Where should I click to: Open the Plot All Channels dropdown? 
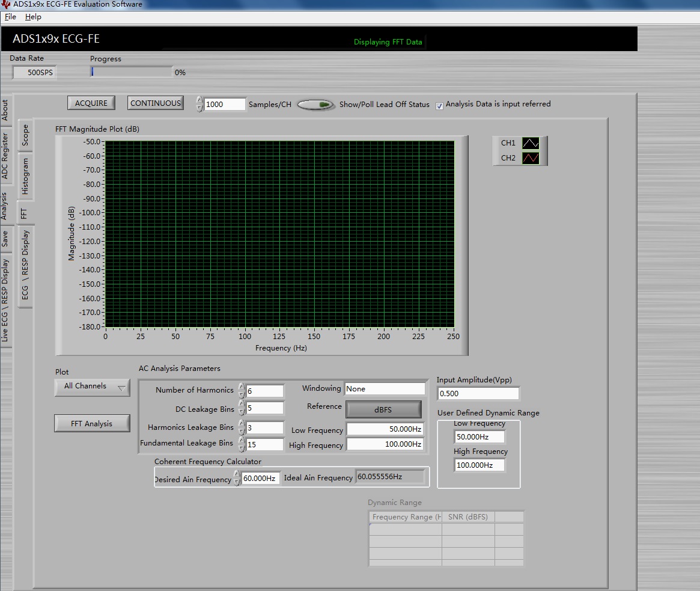coord(92,387)
